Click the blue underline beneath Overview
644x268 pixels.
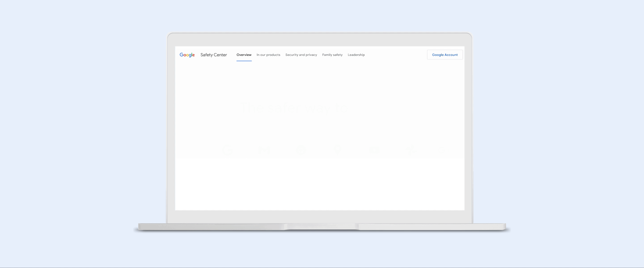tap(244, 61)
